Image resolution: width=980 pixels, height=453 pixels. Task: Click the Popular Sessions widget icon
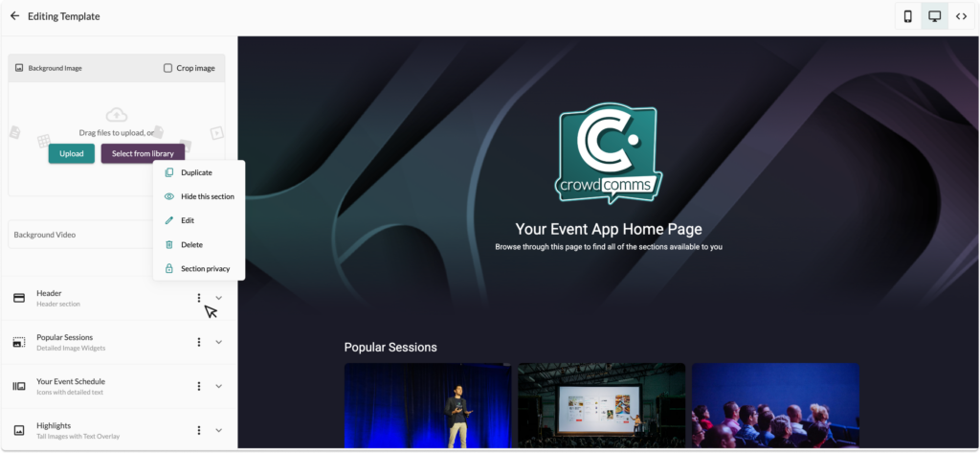tap(19, 342)
